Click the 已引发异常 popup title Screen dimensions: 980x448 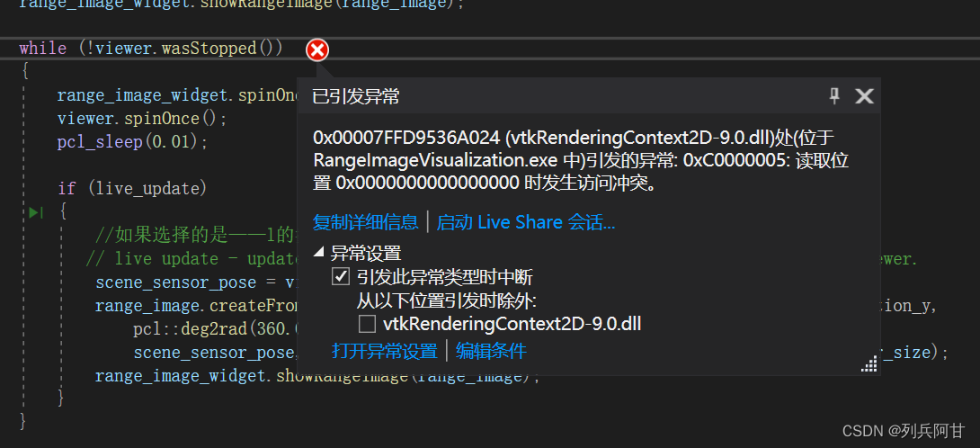[x=356, y=96]
